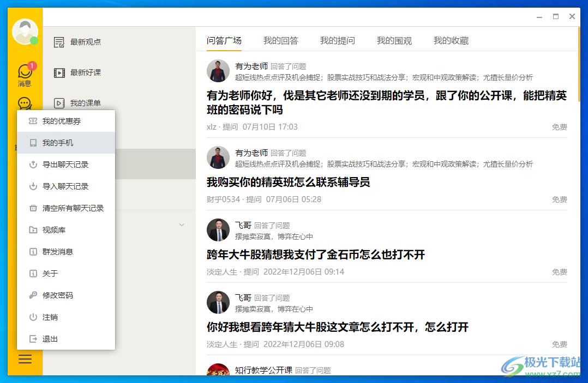Click the key icon beside 修改密码
588x383 pixels.
click(33, 295)
